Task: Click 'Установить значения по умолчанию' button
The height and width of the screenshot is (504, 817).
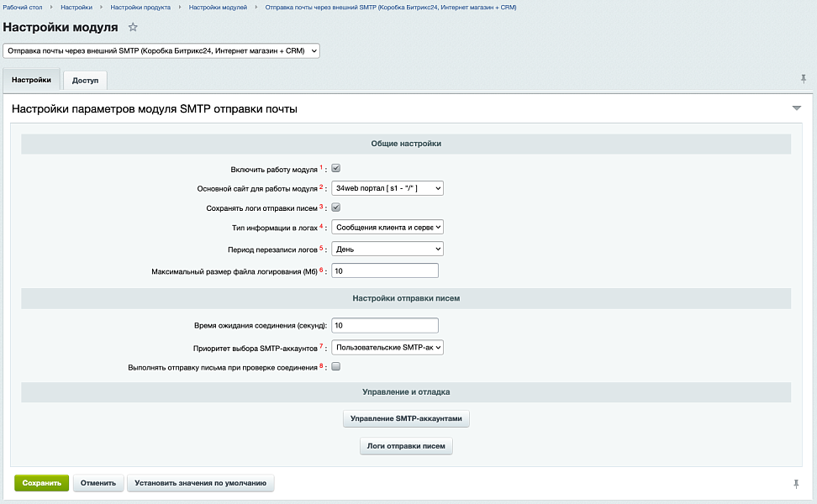Action: click(x=200, y=483)
